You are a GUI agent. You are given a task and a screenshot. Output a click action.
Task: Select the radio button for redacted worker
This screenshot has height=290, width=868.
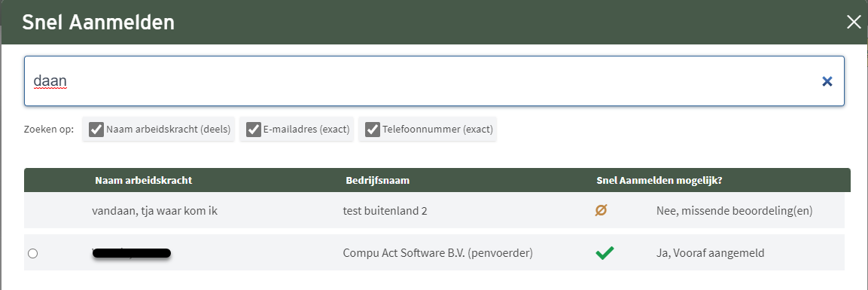(32, 254)
